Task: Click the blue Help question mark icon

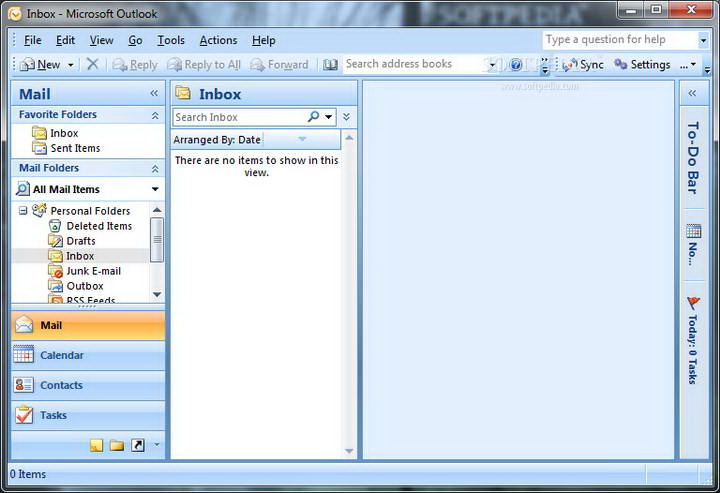Action: tap(516, 65)
